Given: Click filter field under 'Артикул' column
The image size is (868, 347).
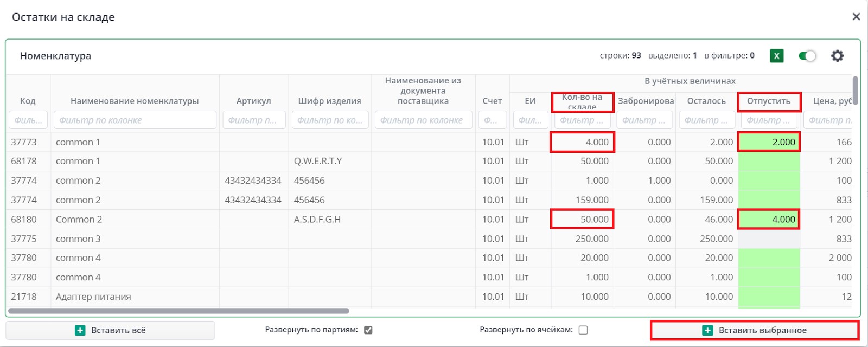Looking at the screenshot, I should (x=253, y=120).
